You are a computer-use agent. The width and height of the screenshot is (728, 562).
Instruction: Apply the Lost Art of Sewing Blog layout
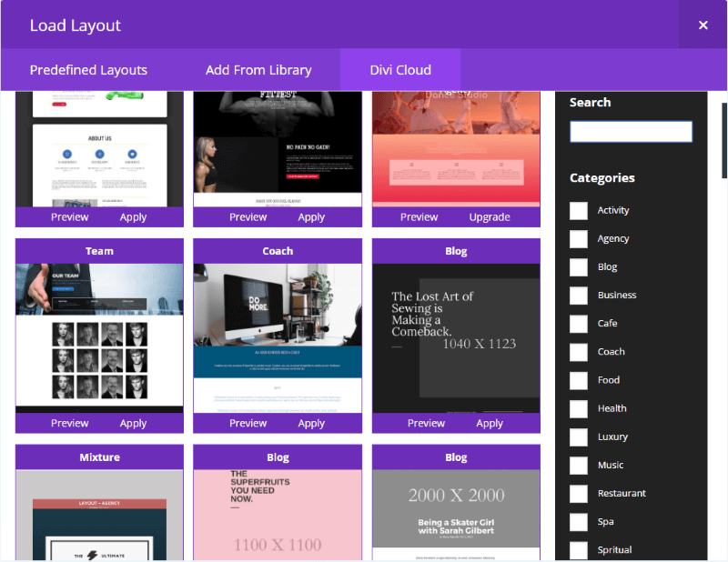click(490, 423)
